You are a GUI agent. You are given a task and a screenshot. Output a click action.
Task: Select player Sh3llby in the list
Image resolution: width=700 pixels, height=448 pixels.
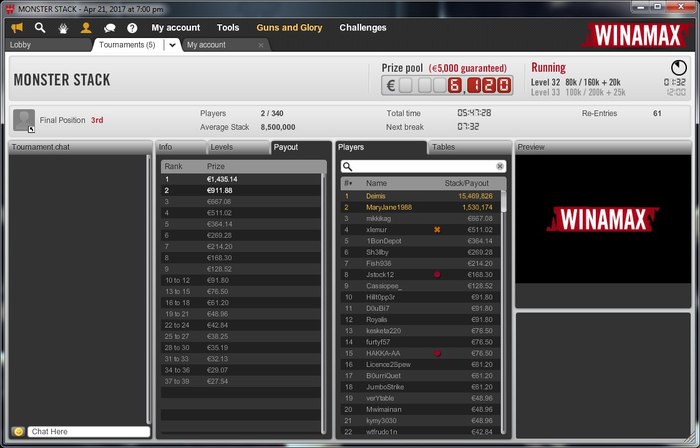tap(421, 252)
